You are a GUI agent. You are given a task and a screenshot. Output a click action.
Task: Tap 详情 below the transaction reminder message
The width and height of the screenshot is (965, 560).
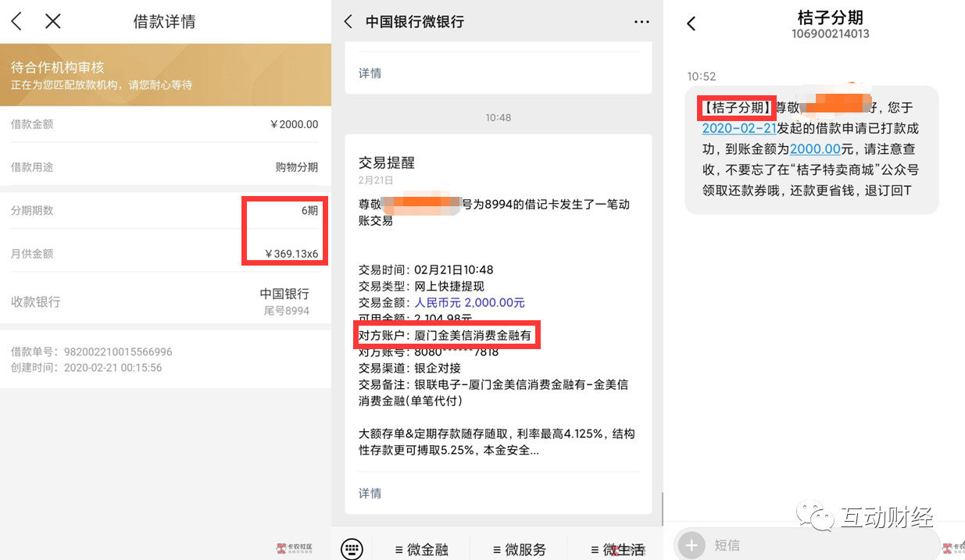(370, 494)
